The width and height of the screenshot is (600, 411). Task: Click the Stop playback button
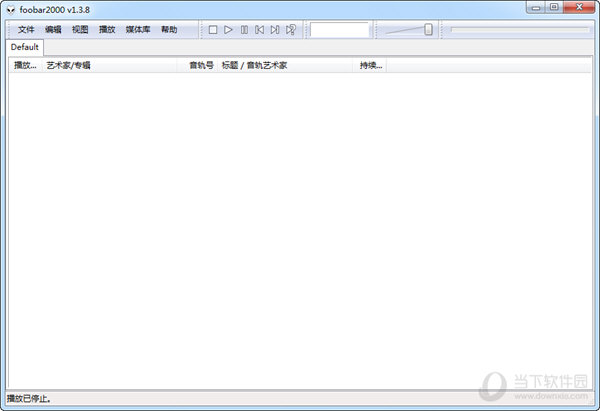(213, 30)
